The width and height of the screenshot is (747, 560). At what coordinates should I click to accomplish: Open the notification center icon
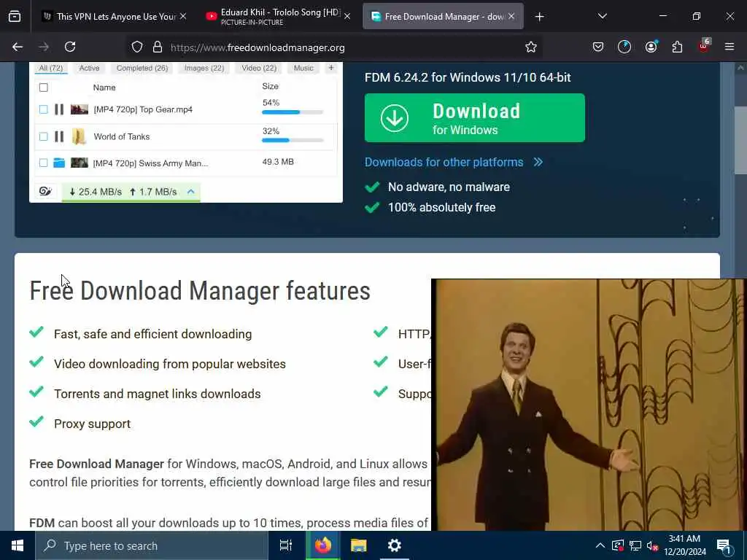(724, 545)
